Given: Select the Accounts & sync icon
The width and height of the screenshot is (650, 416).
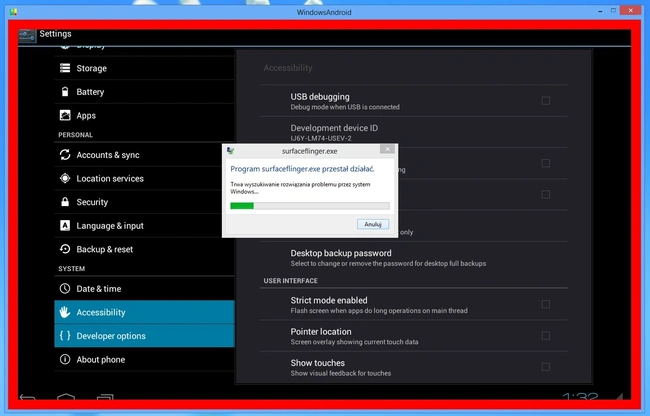Looking at the screenshot, I should tap(65, 155).
